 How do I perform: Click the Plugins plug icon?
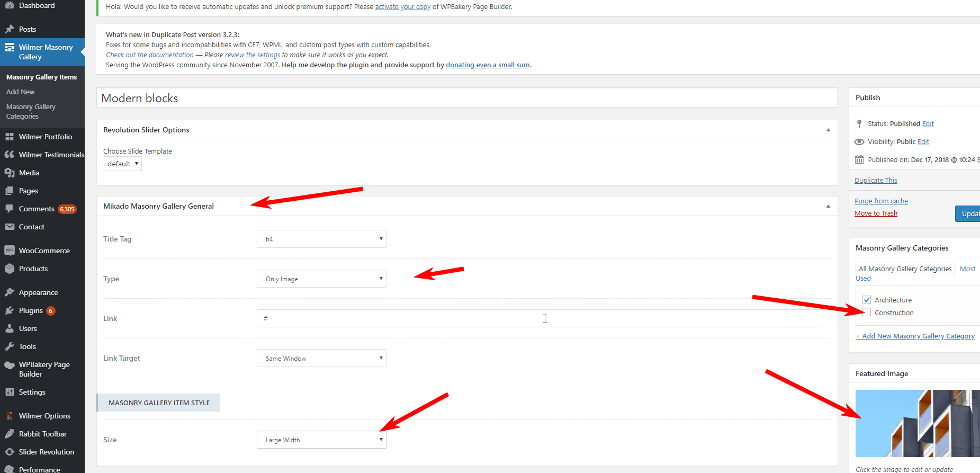10,310
